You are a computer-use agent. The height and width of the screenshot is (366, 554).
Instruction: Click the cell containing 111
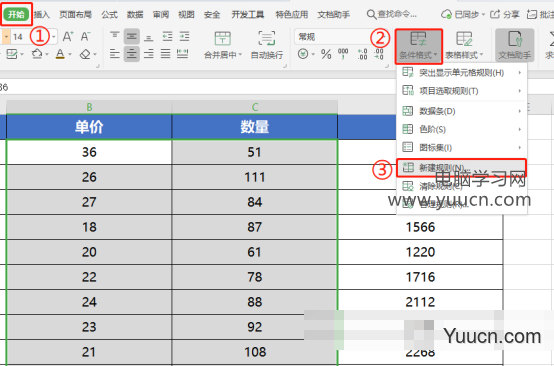255,177
